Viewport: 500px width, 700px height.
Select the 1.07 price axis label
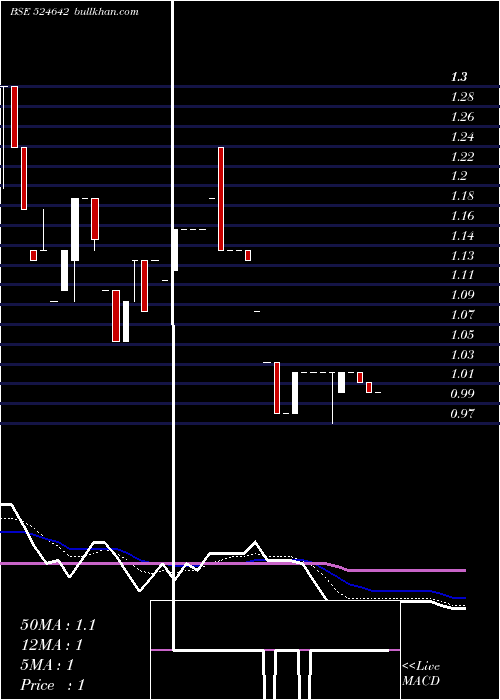pos(462,315)
